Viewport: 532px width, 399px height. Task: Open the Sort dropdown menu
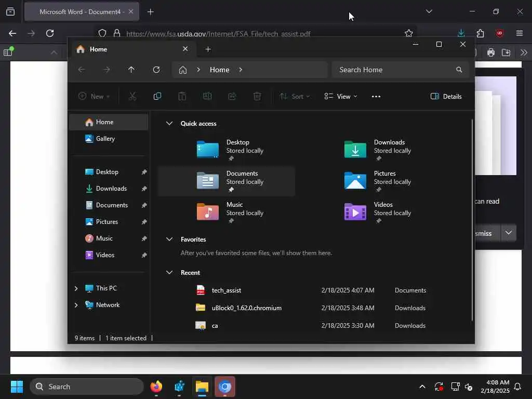pyautogui.click(x=295, y=96)
